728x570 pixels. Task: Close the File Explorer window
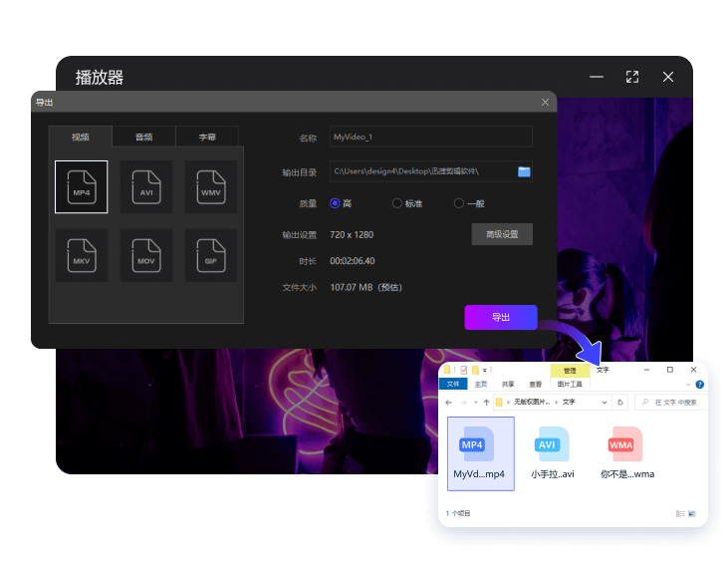(x=694, y=370)
